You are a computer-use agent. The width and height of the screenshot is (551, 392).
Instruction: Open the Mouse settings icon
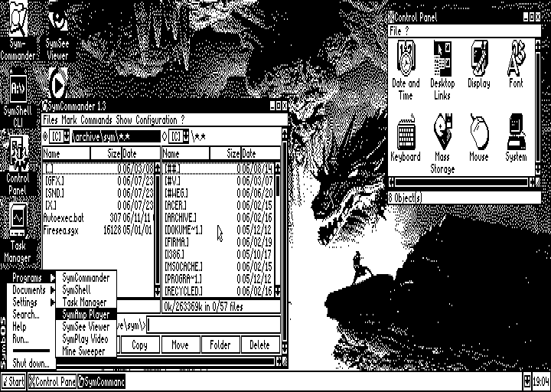(x=479, y=136)
